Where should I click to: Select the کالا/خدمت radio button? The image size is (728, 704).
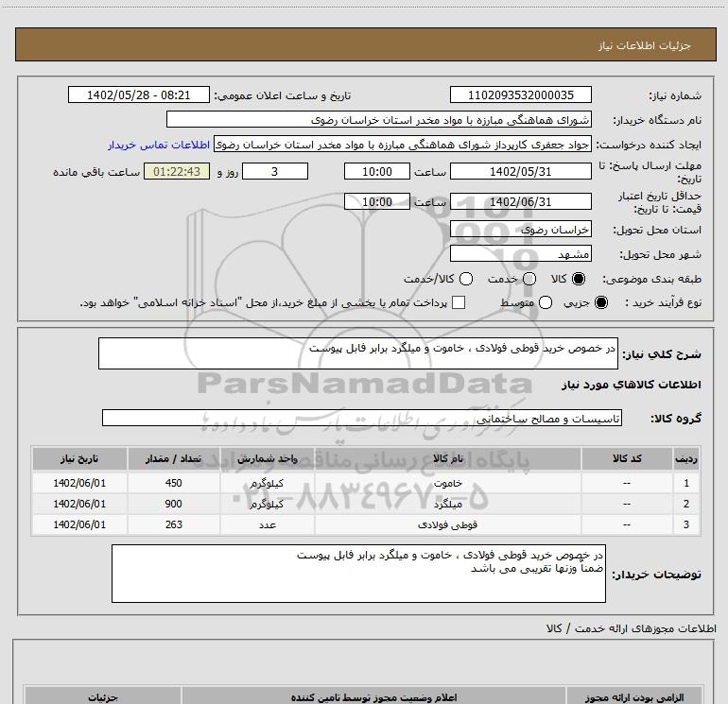coord(466,279)
